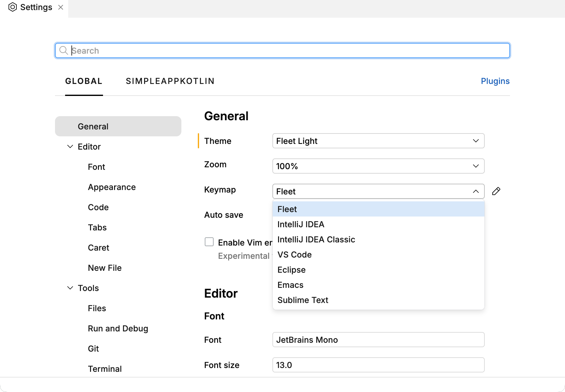565x392 pixels.
Task: Select the IntelliJ IDEA keymap
Action: 301,224
